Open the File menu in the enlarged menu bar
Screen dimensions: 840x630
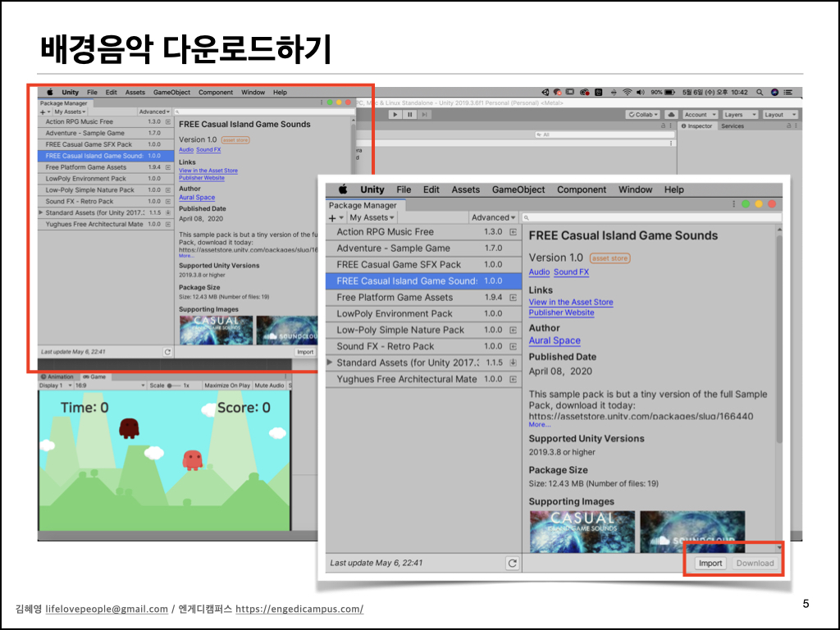pyautogui.click(x=404, y=189)
